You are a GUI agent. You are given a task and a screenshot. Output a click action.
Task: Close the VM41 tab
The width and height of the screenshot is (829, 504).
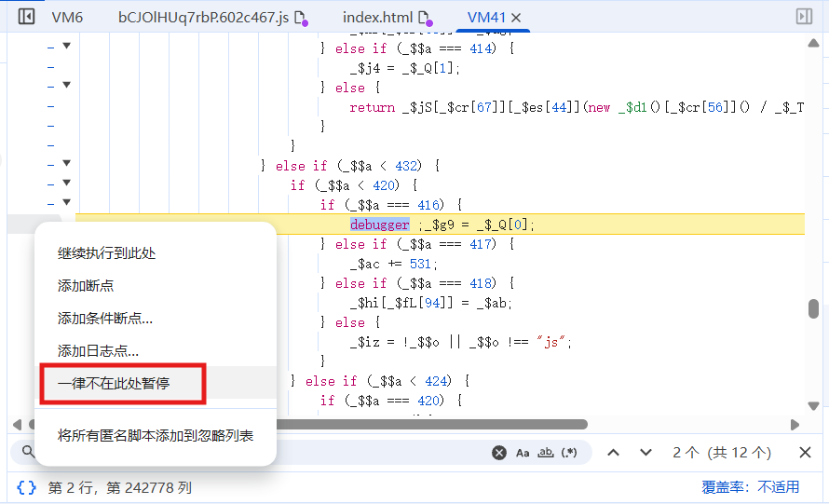(x=517, y=18)
